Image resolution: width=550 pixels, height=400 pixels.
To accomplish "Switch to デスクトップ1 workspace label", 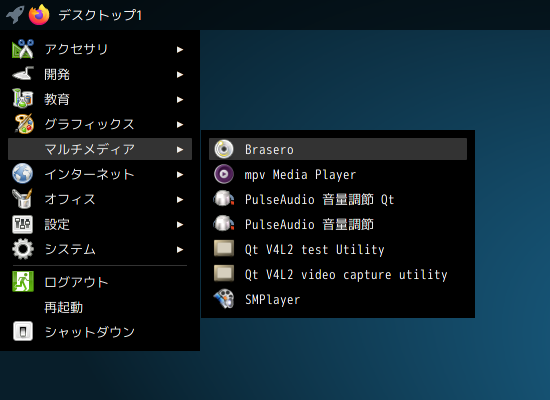I will click(x=100, y=15).
